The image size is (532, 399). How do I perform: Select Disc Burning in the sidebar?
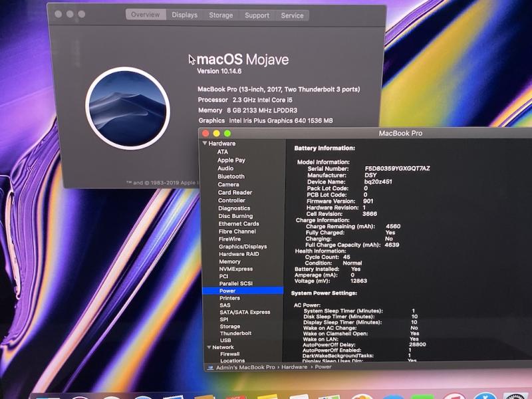pyautogui.click(x=235, y=216)
